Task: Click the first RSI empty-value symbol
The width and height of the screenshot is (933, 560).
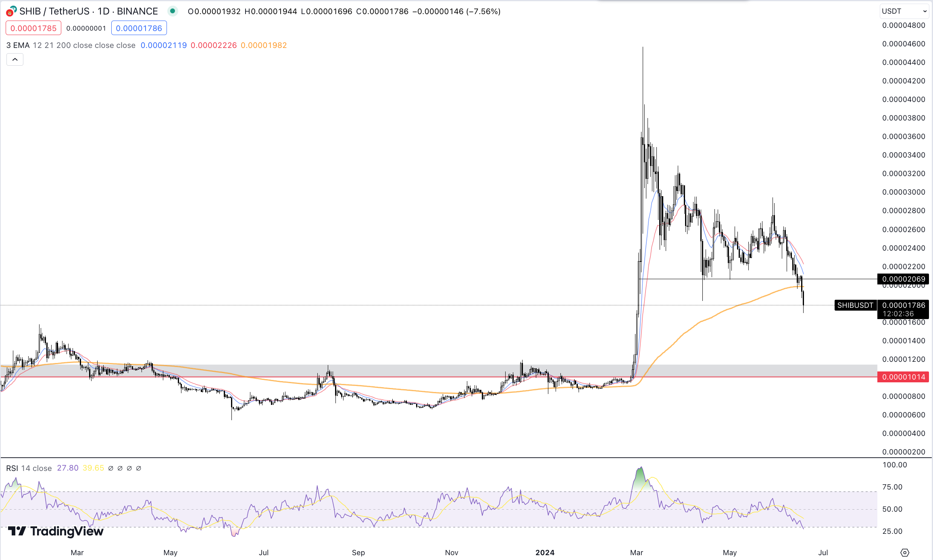Action: [x=111, y=468]
